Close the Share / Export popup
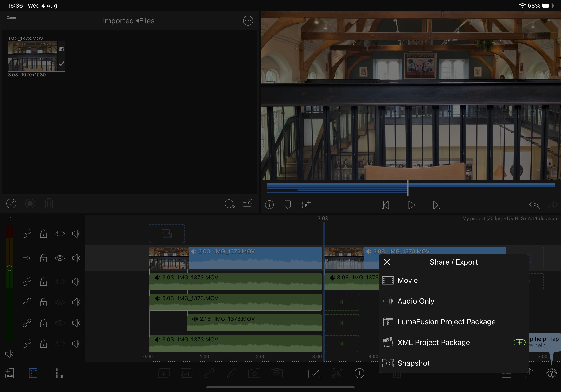 click(x=387, y=262)
